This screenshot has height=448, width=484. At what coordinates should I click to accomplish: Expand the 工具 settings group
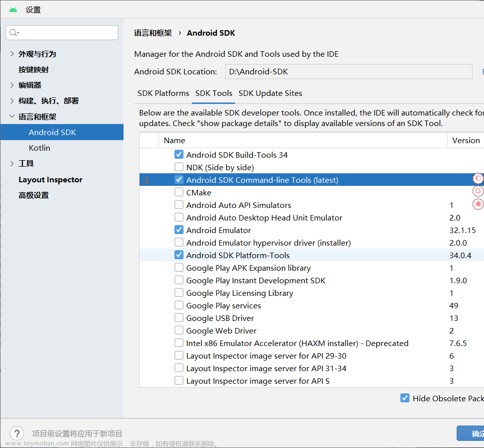(12, 163)
